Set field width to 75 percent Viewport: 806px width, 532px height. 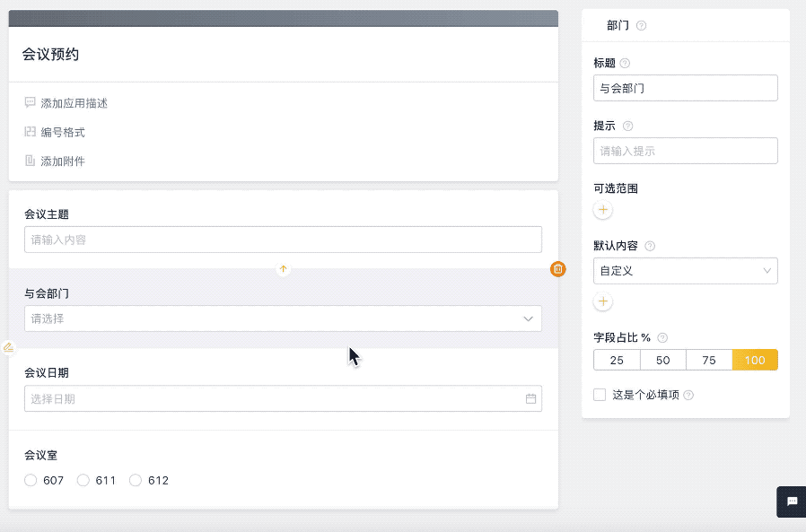709,361
